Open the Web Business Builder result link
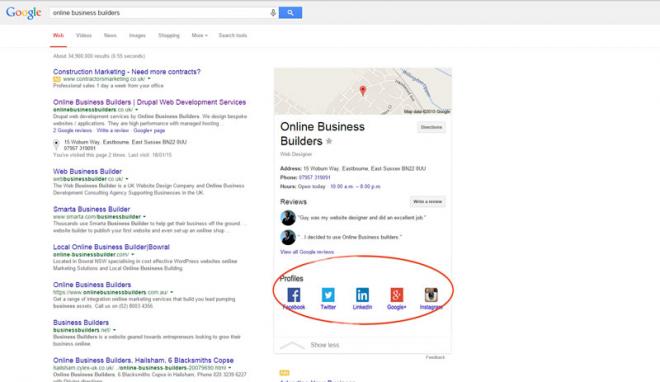This screenshot has height=382, width=660. tap(88, 171)
